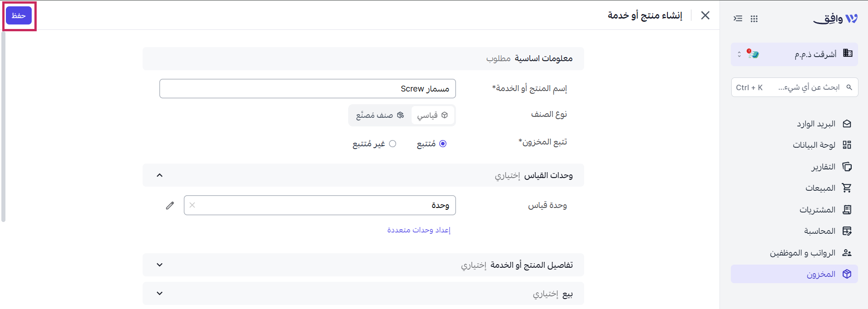Expand the بيع section

[x=159, y=294]
